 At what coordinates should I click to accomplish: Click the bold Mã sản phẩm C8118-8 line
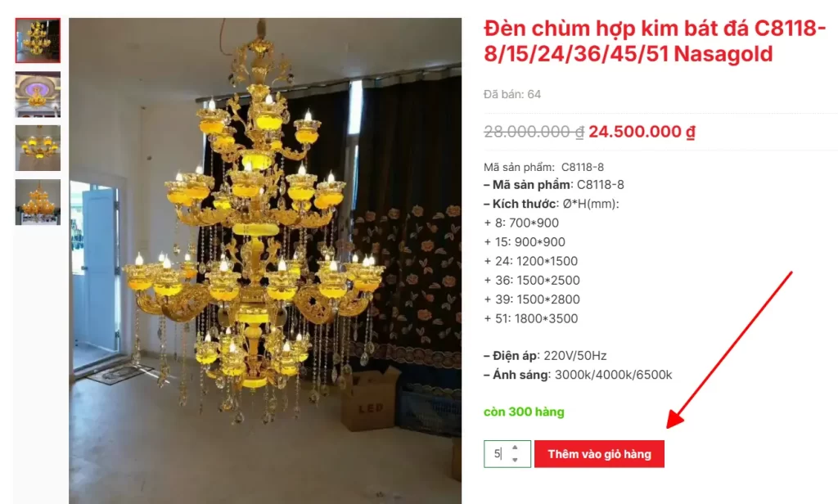[554, 185]
